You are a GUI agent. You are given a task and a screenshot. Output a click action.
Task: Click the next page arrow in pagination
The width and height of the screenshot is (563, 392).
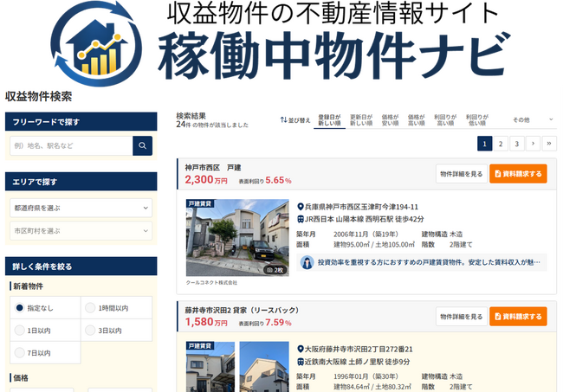[533, 144]
